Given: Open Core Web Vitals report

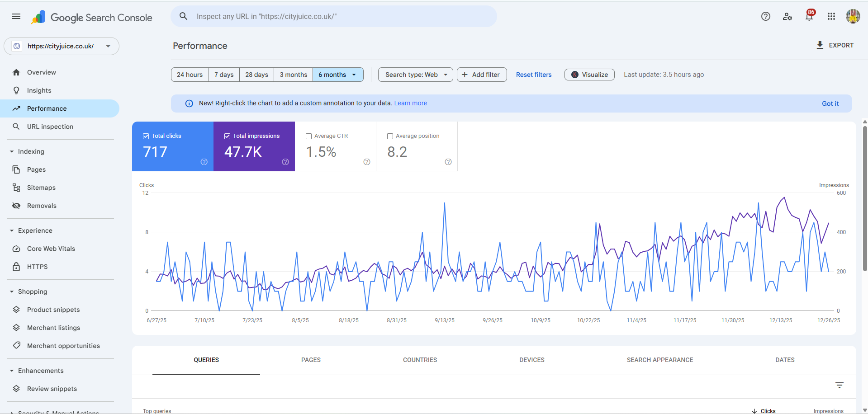Looking at the screenshot, I should 51,248.
